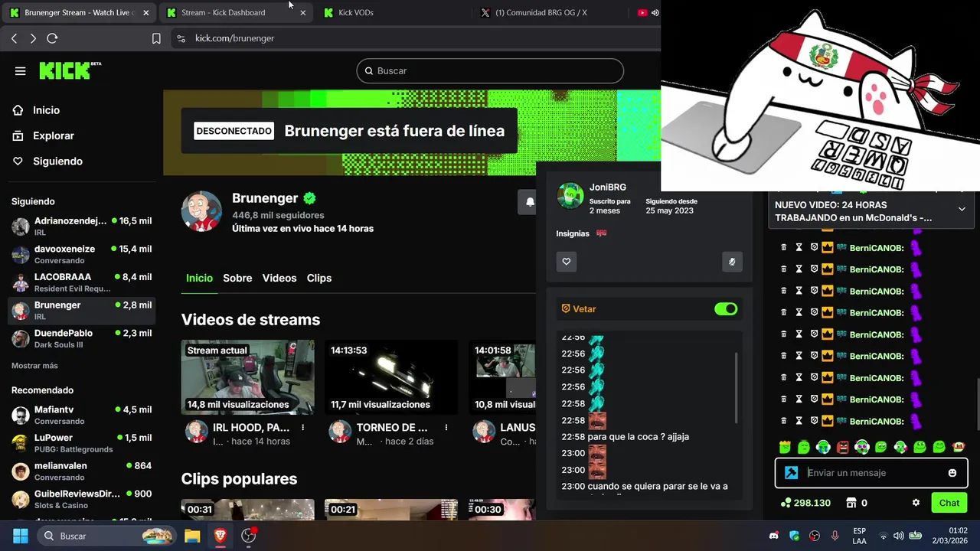Go back in the browser
The width and height of the screenshot is (980, 551).
(14, 38)
